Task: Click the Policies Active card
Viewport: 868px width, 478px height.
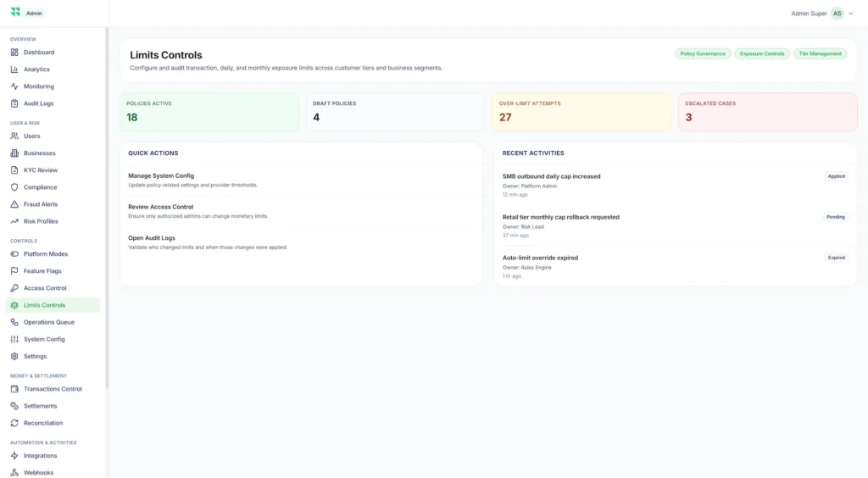Action: (x=209, y=112)
